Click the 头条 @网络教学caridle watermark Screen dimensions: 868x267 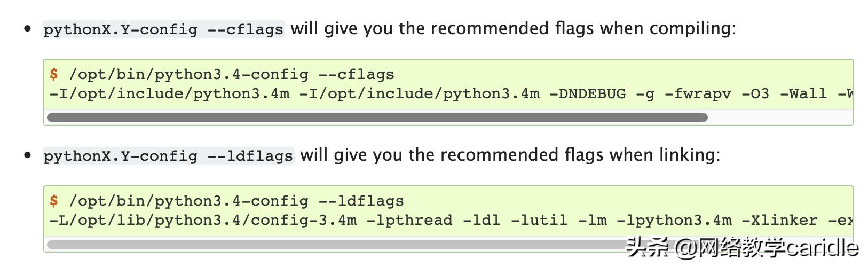(742, 247)
